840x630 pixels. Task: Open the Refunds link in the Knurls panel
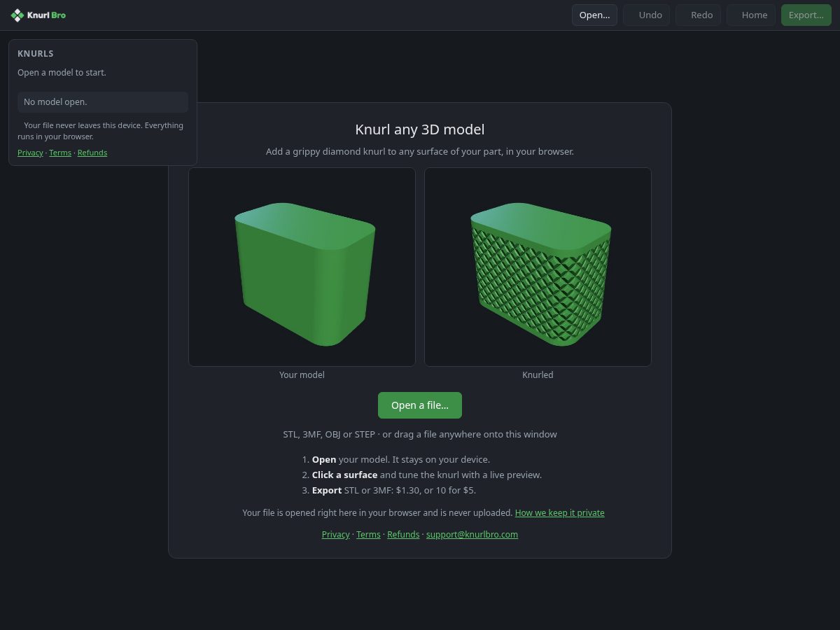92,153
